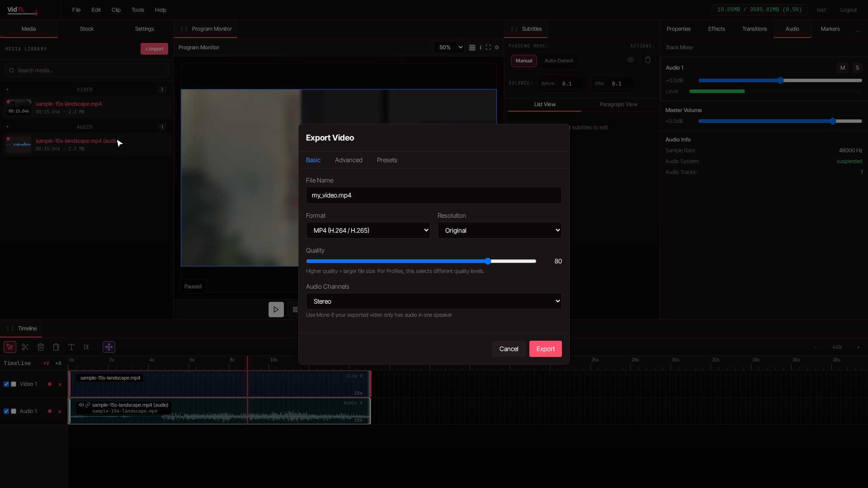Mute Audio 1 with the M button
The image size is (868, 488).
843,68
